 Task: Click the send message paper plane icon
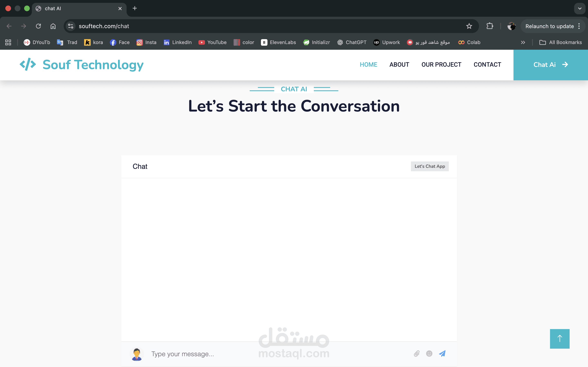tap(442, 353)
